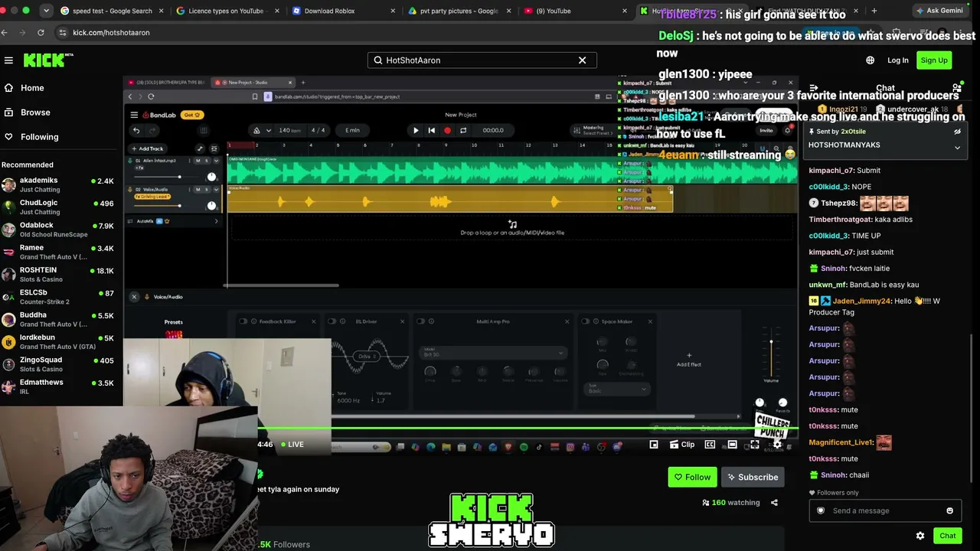This screenshot has height=551, width=980.
Task: Hide the pinned message
Action: click(x=957, y=132)
